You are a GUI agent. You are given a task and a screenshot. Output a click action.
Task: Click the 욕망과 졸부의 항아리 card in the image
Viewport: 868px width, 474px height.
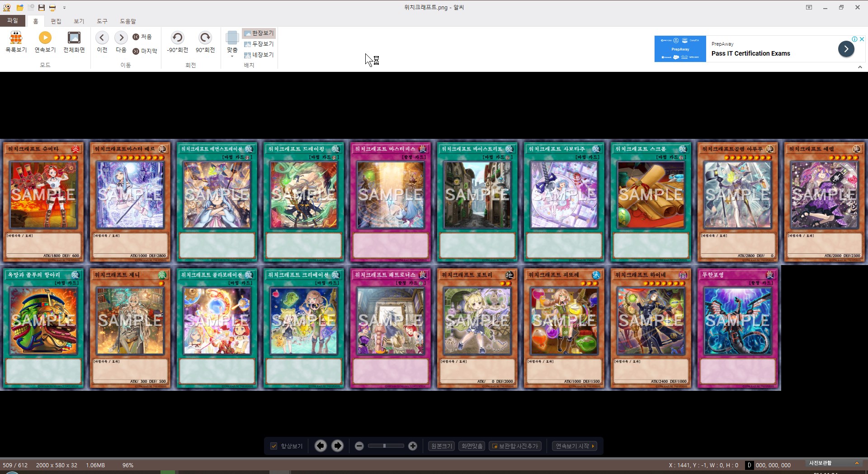pyautogui.click(x=43, y=328)
